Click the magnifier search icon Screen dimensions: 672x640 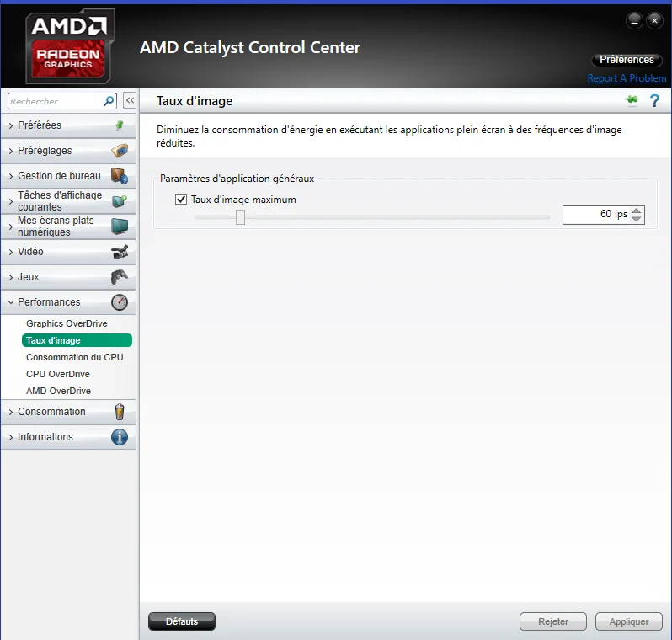109,101
